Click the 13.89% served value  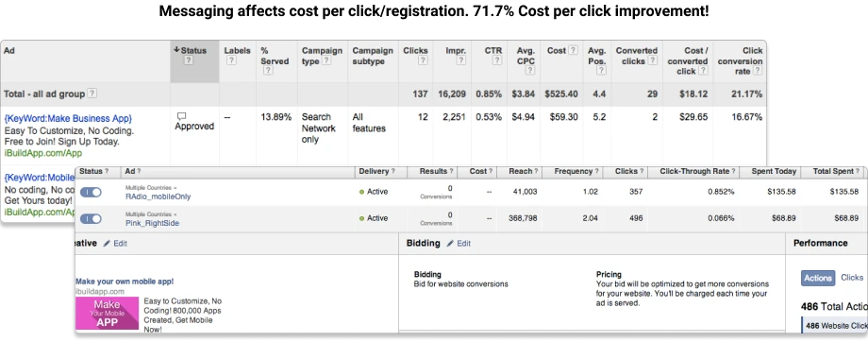pyautogui.click(x=276, y=117)
